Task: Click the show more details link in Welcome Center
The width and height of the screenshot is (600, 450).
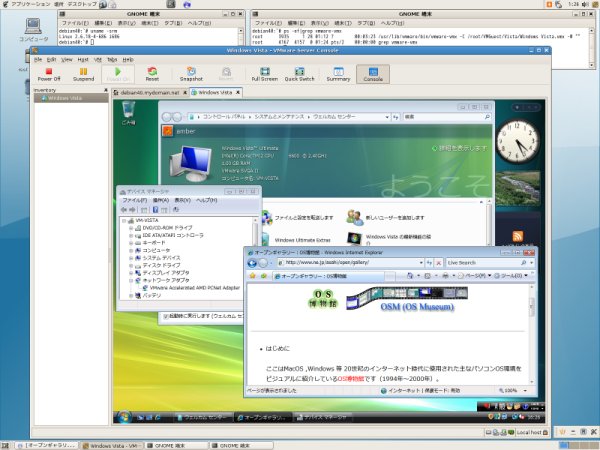Action: 460,148
